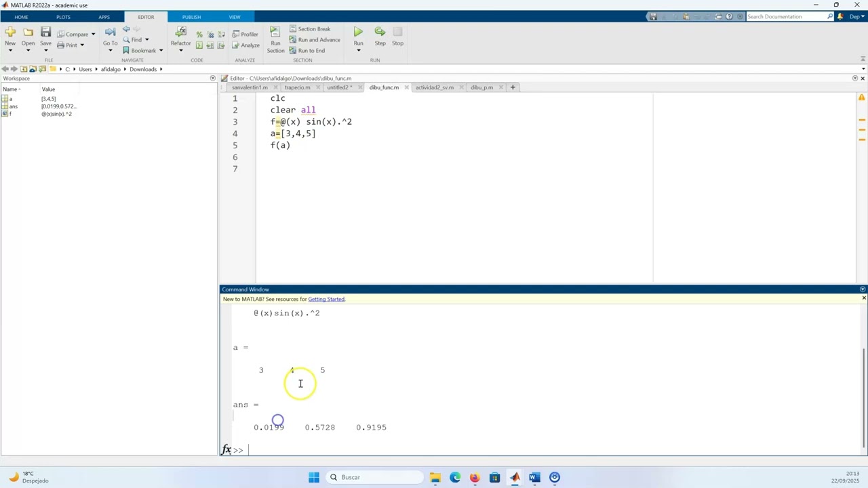Add new editor tab with plus
The image size is (868, 488).
click(513, 87)
